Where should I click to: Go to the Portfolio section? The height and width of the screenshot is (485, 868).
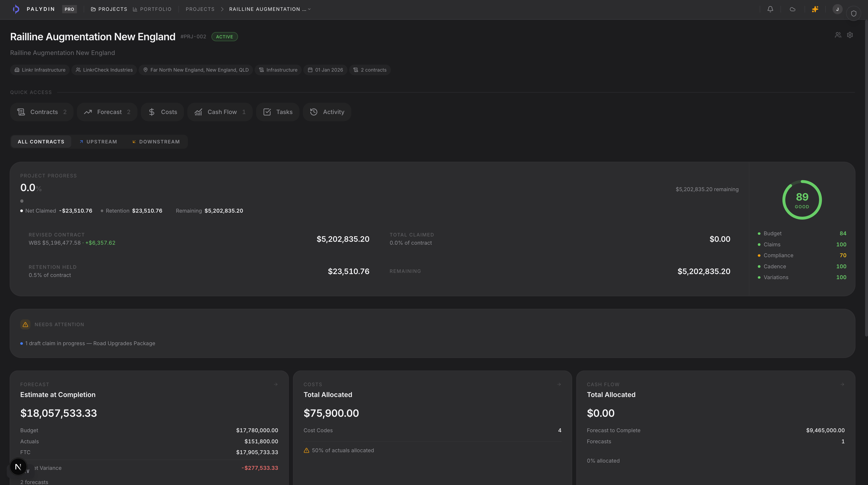(x=152, y=9)
